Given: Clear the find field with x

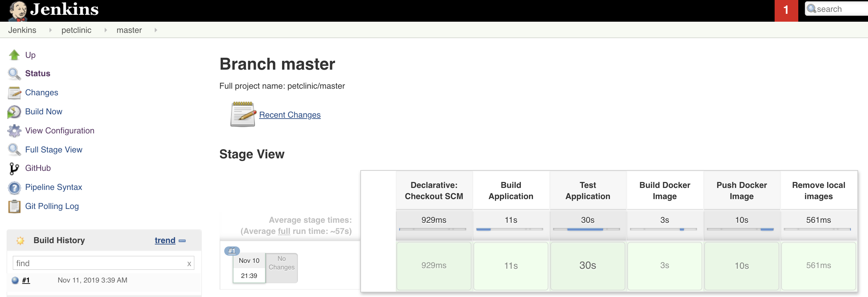Looking at the screenshot, I should click(189, 264).
